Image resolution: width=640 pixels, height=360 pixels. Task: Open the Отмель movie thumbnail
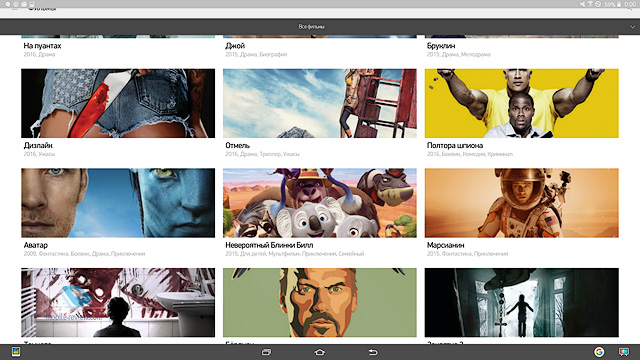(x=320, y=103)
